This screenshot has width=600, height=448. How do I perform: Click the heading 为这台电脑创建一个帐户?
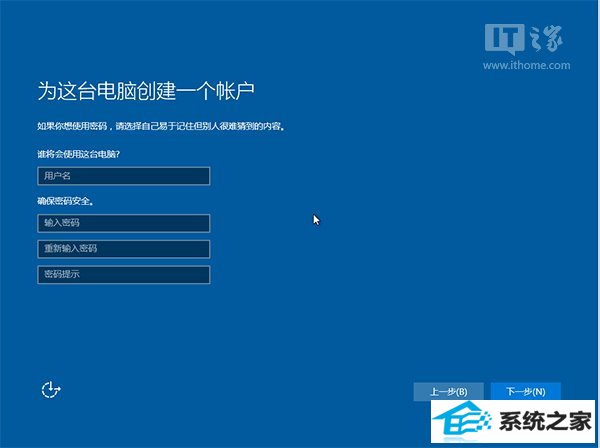(x=146, y=91)
